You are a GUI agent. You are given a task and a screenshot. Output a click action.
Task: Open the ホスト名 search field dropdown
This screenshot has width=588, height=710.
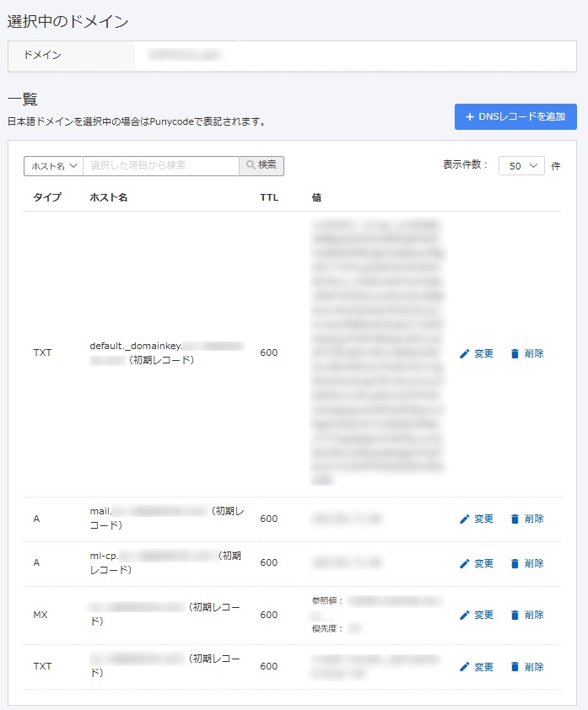tap(53, 166)
